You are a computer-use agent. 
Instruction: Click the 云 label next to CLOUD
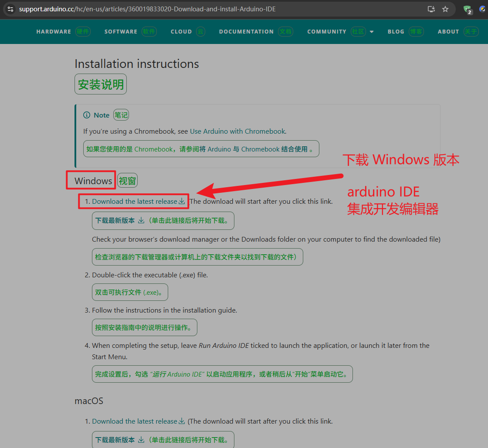[201, 31]
